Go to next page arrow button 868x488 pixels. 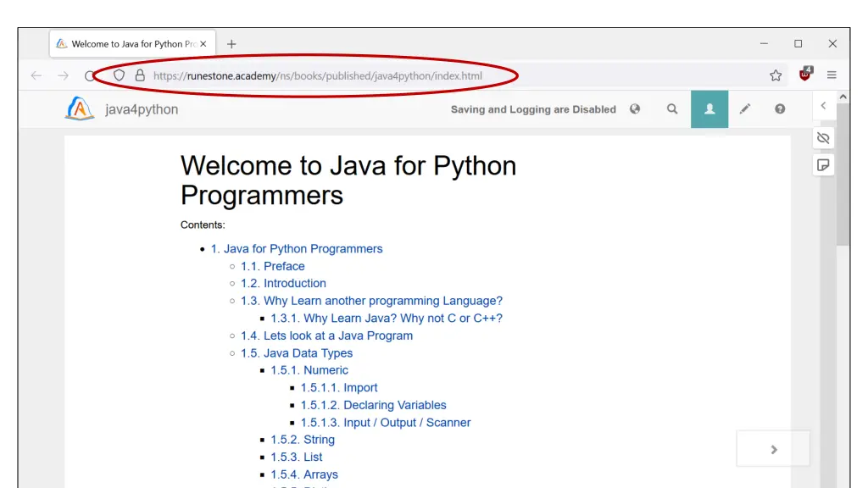(x=773, y=449)
